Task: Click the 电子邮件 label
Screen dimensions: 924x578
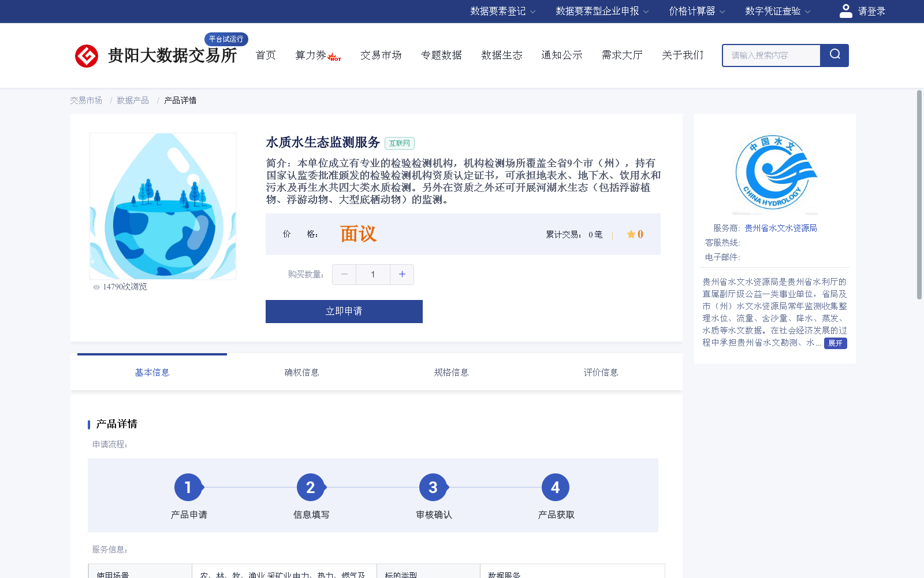Action: point(722,257)
